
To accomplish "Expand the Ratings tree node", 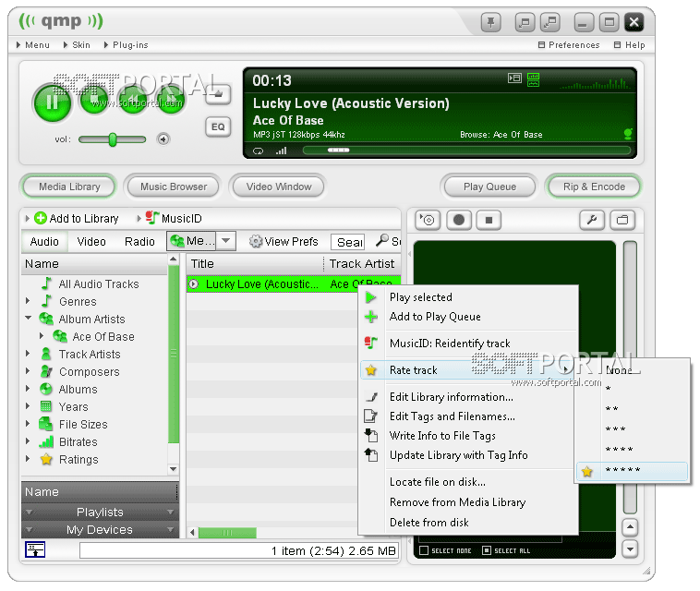I will (28, 459).
